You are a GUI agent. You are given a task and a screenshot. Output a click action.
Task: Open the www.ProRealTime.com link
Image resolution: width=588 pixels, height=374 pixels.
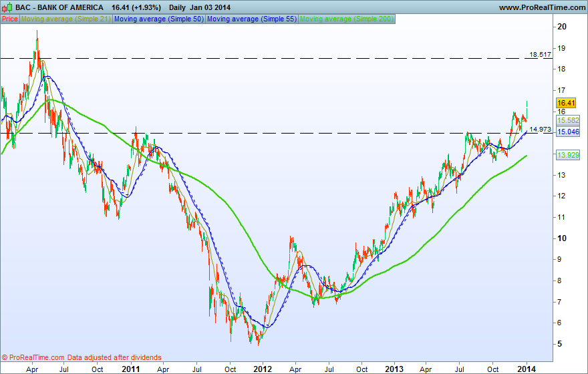[x=543, y=7]
